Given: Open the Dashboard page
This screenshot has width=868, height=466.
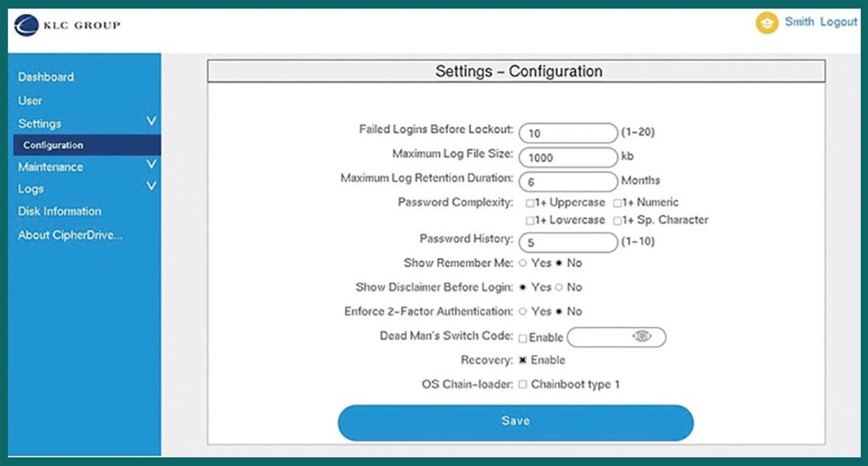Looking at the screenshot, I should [x=45, y=77].
